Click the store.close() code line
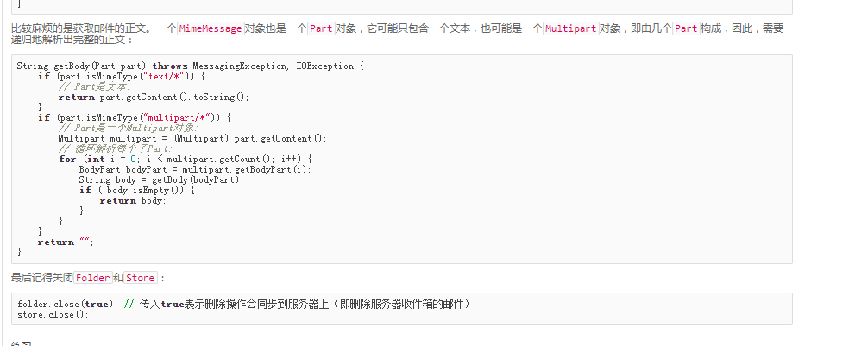 (x=53, y=314)
